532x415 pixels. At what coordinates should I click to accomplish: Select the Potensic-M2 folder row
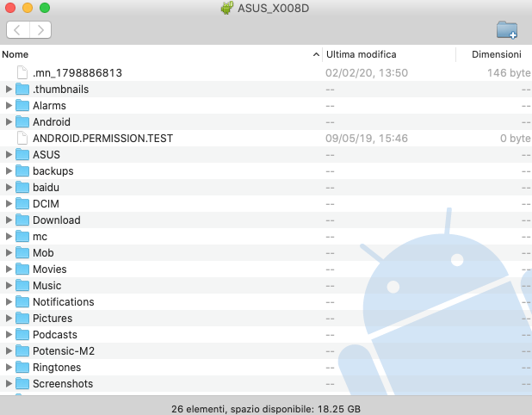[266, 351]
